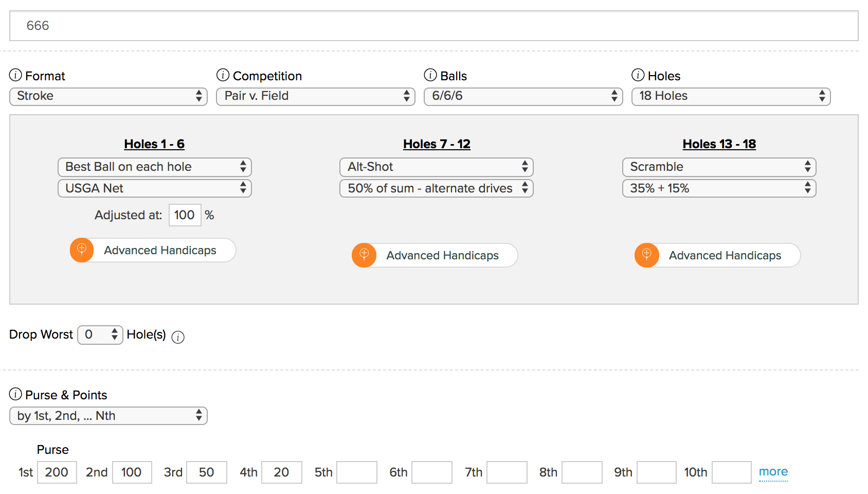Click the 1st place purse field
The width and height of the screenshot is (868, 494).
pos(57,472)
